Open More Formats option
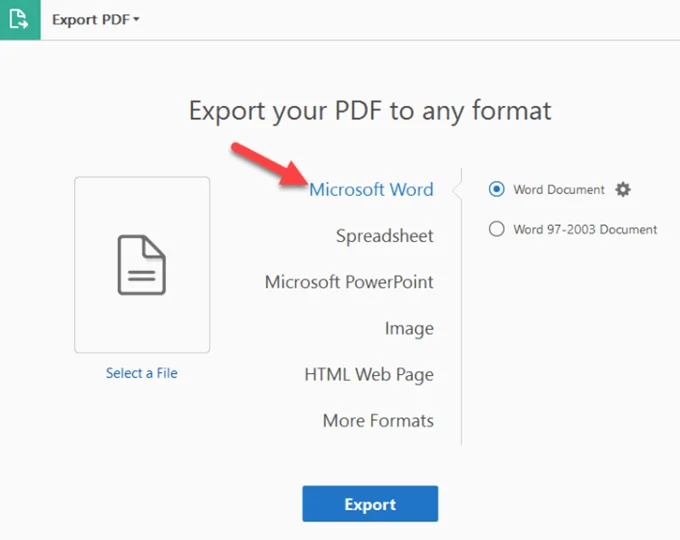 click(x=378, y=421)
